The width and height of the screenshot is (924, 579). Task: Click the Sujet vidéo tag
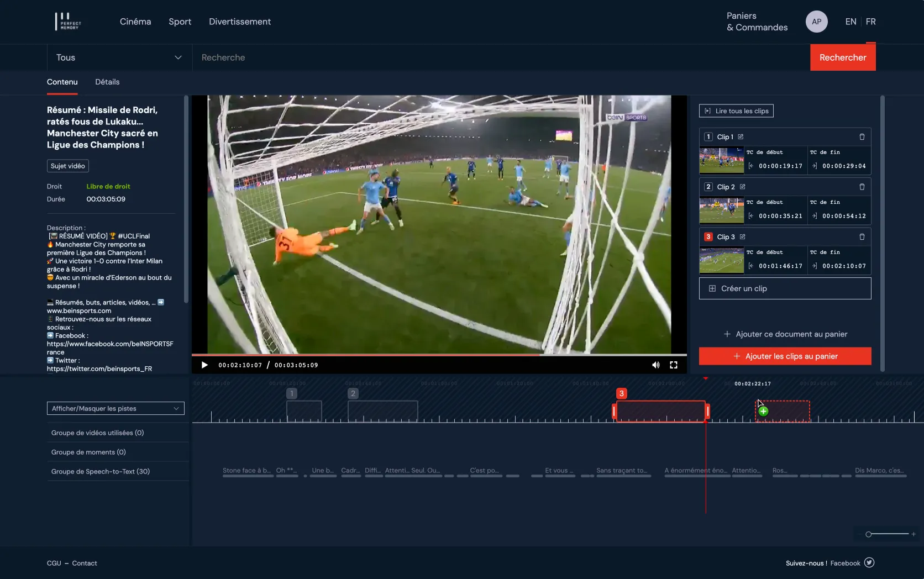point(68,166)
